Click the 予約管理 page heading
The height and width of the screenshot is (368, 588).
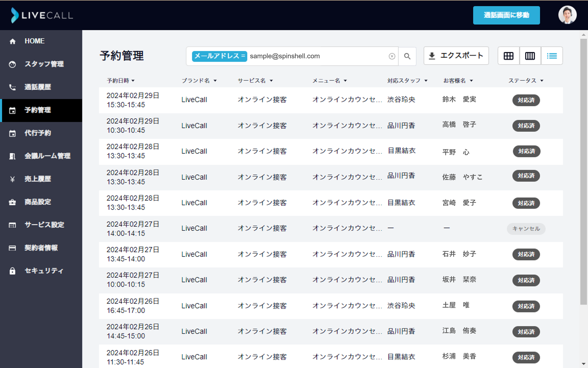[122, 56]
